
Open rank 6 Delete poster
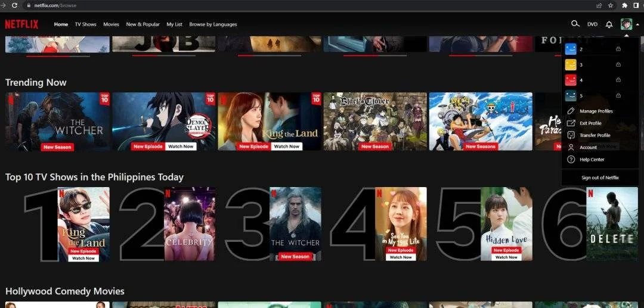pyautogui.click(x=612, y=224)
